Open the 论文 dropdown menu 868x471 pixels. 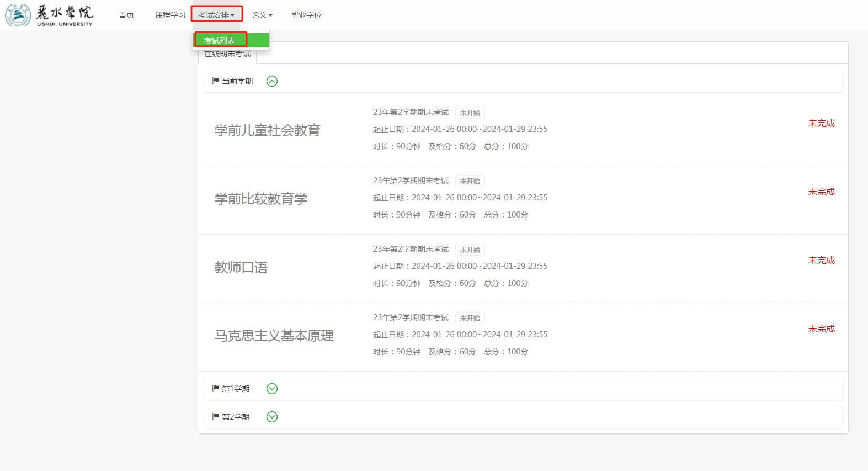tap(262, 15)
